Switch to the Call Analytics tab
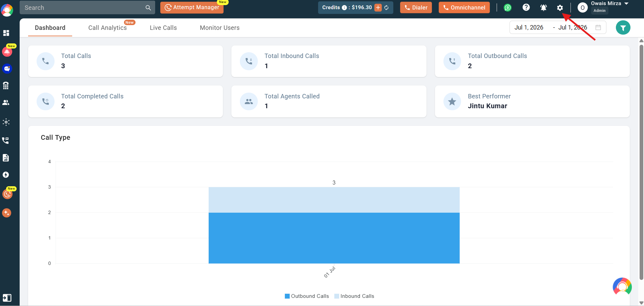Image resolution: width=644 pixels, height=306 pixels. click(x=107, y=28)
